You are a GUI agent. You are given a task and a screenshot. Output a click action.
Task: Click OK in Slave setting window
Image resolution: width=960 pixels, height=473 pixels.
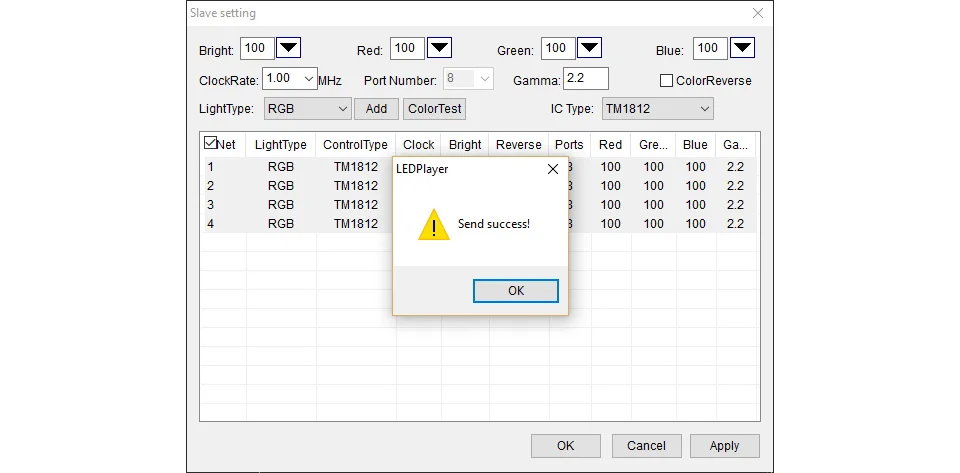[566, 445]
